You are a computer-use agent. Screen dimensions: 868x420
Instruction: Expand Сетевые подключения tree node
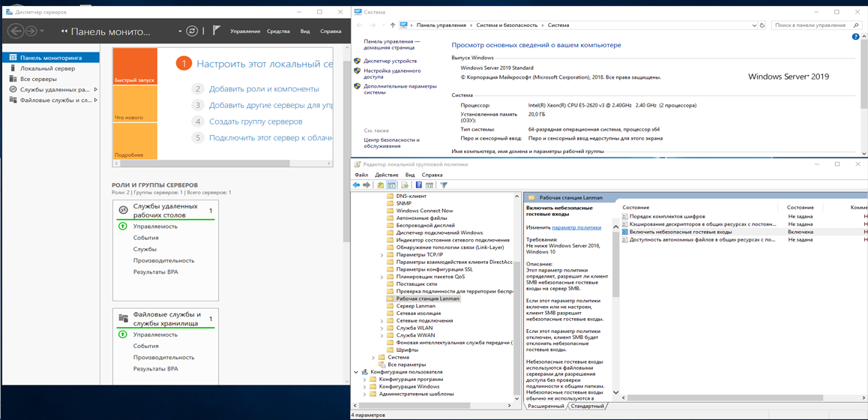click(382, 320)
